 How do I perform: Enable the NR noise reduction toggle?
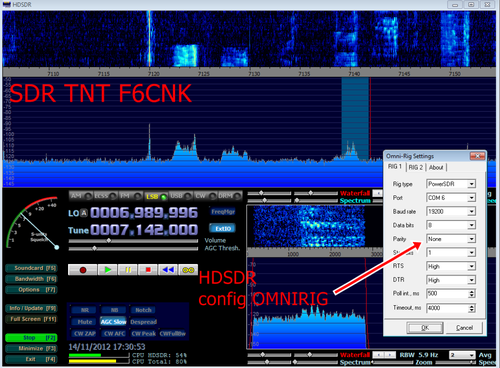[85, 310]
